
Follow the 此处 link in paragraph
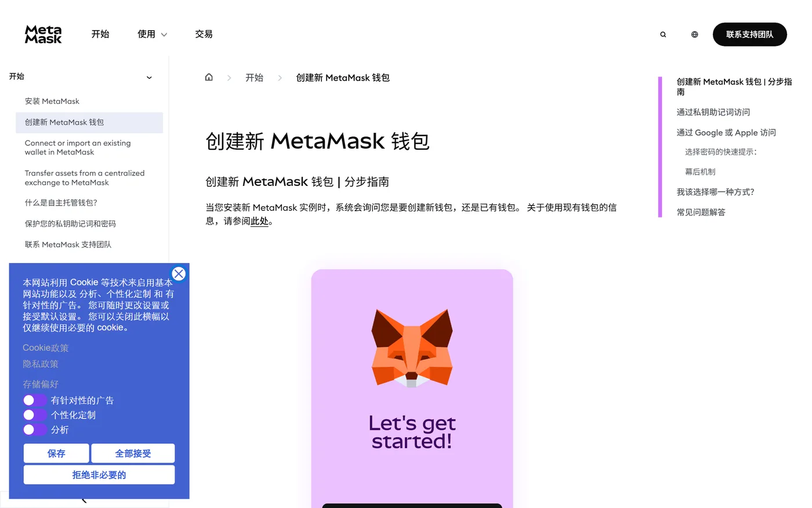click(259, 221)
